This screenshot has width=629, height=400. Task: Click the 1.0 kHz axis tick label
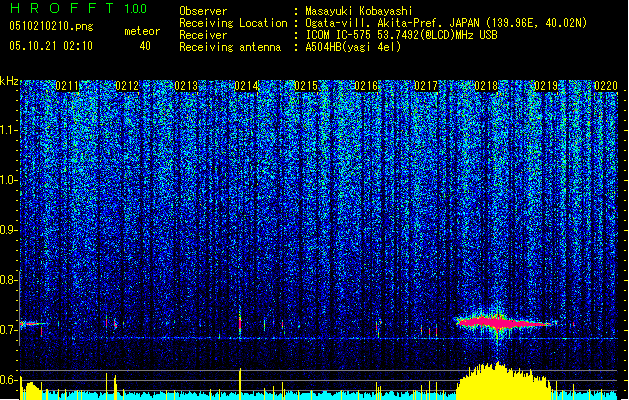8,180
